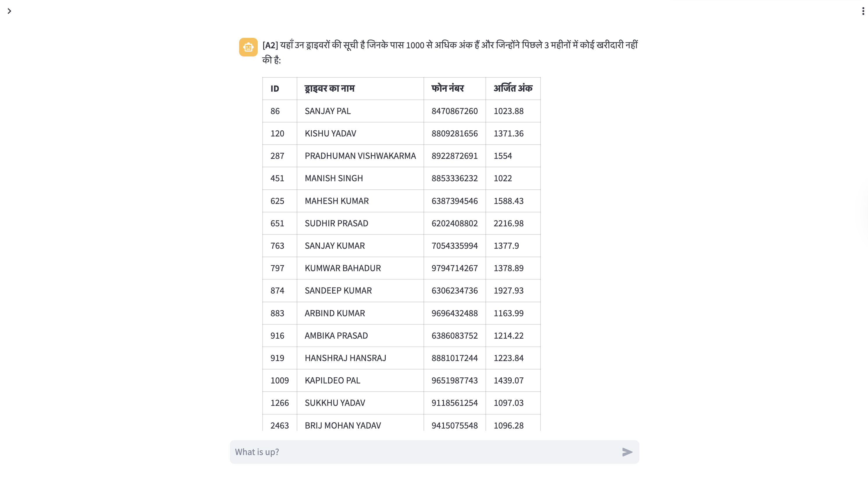Click the name PRADHUMAN VISHWAKARMA
Screen dimensions: 868x494
point(360,156)
